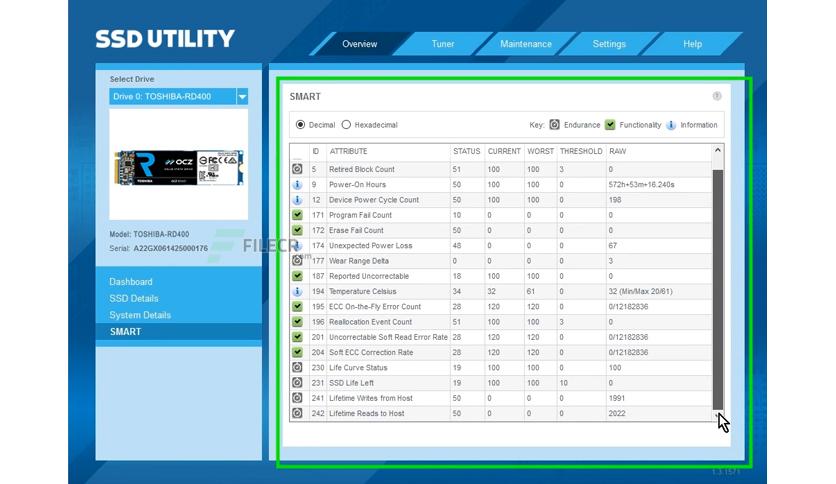Click the raw value 32 (Min/Max 20/61)

pos(640,292)
